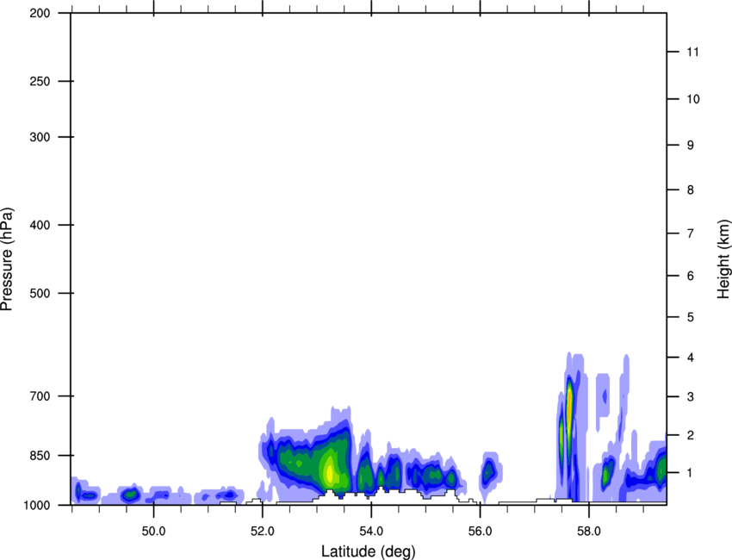Select the Height (km) axis title
Screen dimensions: 732x560
723,259
